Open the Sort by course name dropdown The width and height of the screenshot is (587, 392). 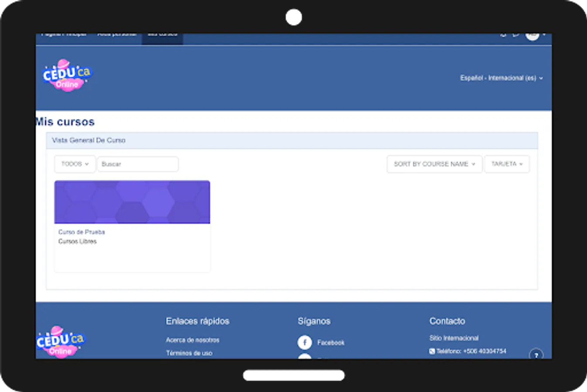click(x=434, y=164)
